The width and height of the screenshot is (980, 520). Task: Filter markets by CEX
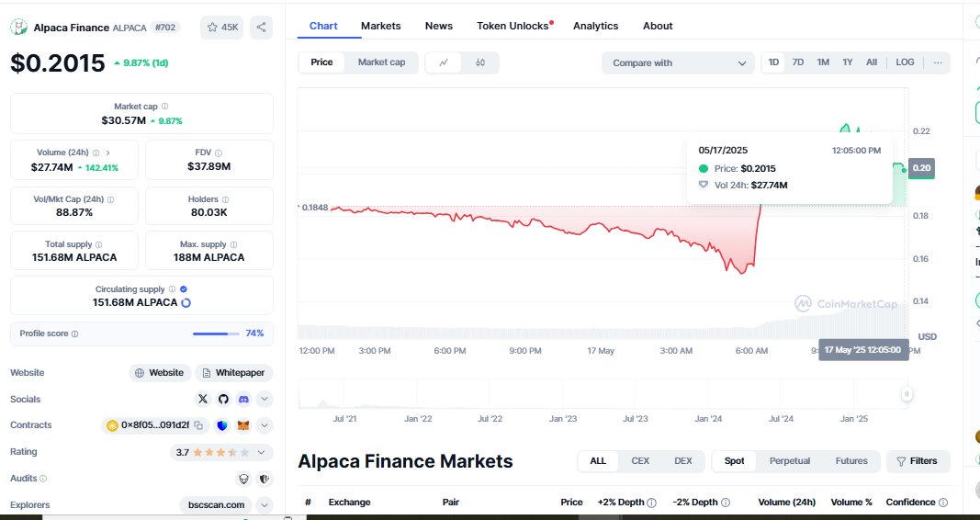click(640, 461)
